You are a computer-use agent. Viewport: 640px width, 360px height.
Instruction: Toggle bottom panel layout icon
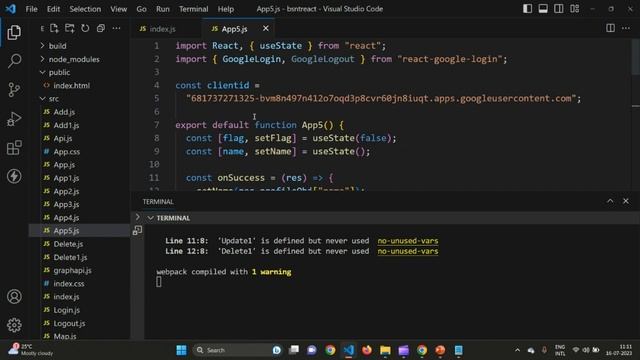coord(543,9)
